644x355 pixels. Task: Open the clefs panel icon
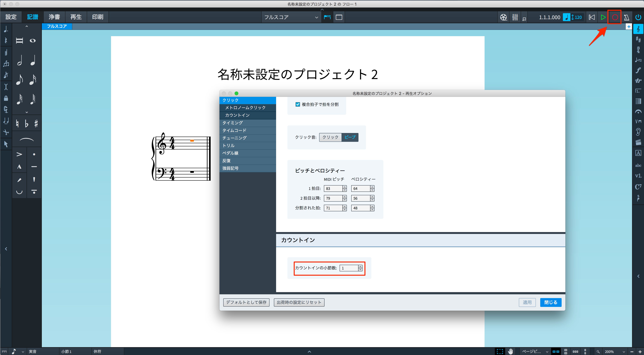638,29
